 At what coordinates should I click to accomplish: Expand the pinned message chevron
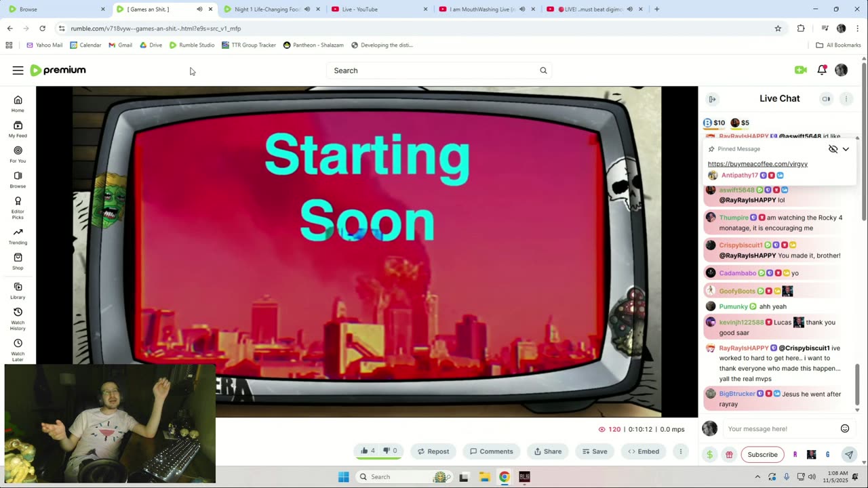click(846, 149)
